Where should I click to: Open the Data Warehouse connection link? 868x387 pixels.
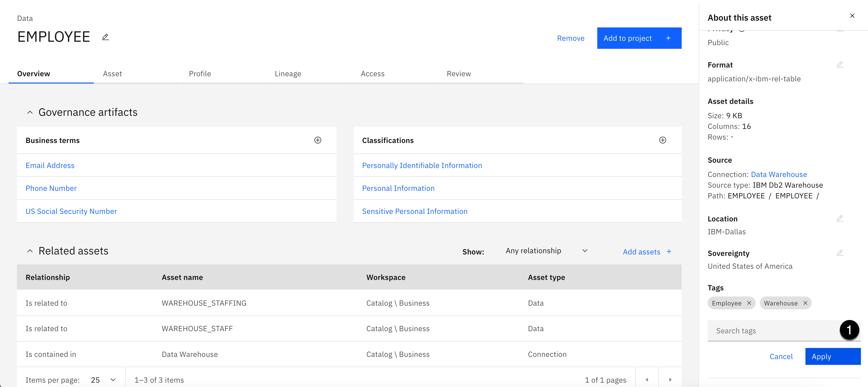click(x=779, y=175)
